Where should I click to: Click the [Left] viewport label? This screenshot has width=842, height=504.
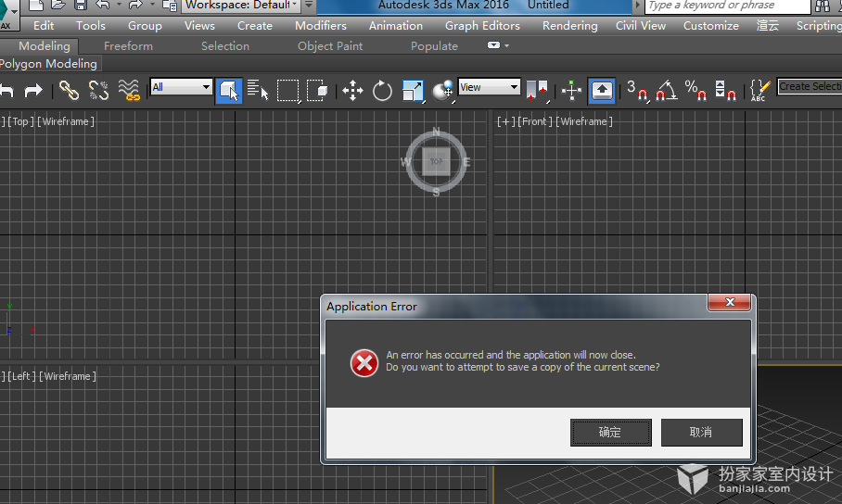click(21, 376)
